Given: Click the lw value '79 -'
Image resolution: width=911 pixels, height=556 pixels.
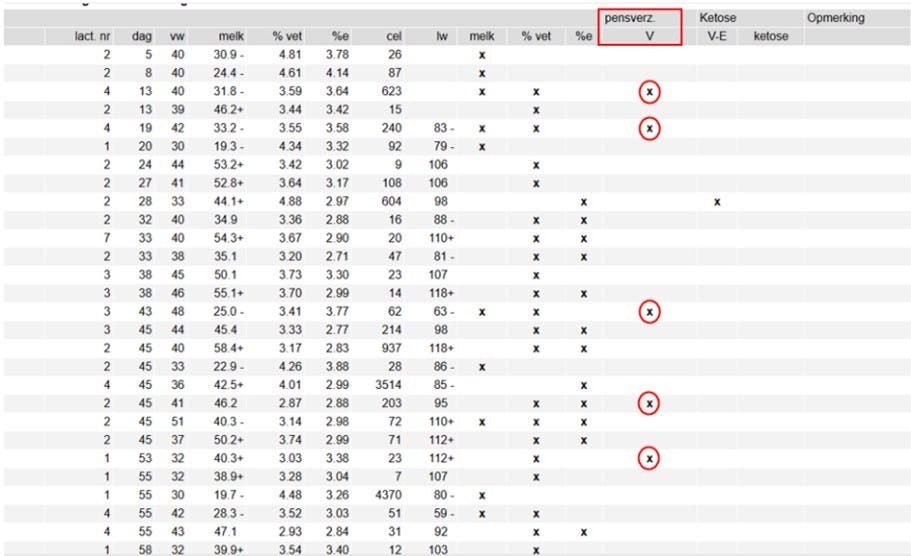Looking at the screenshot, I should tap(444, 146).
